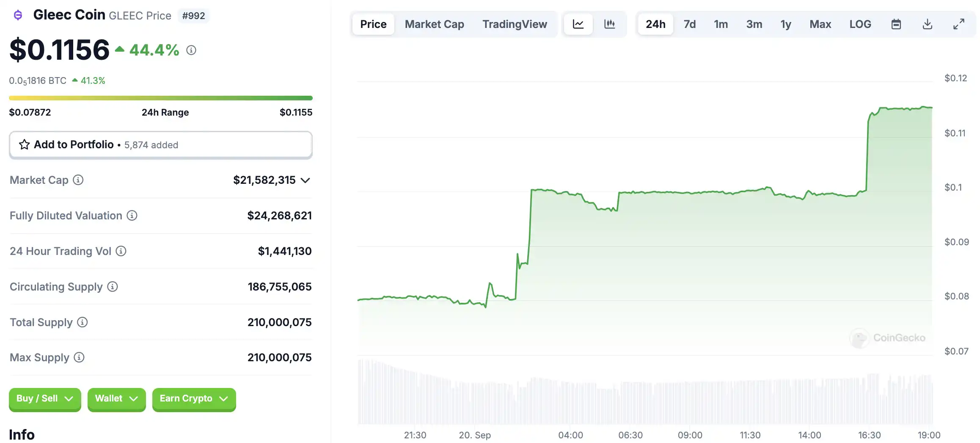Toggle the LOG scale option
Viewport: 980px width, 443px height.
click(x=860, y=24)
